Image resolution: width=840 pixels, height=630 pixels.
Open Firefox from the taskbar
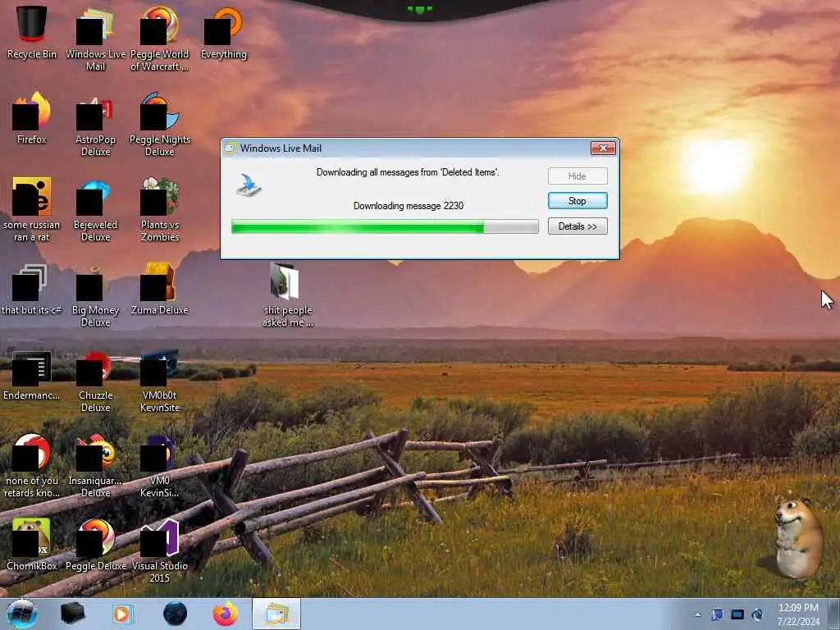click(x=226, y=614)
